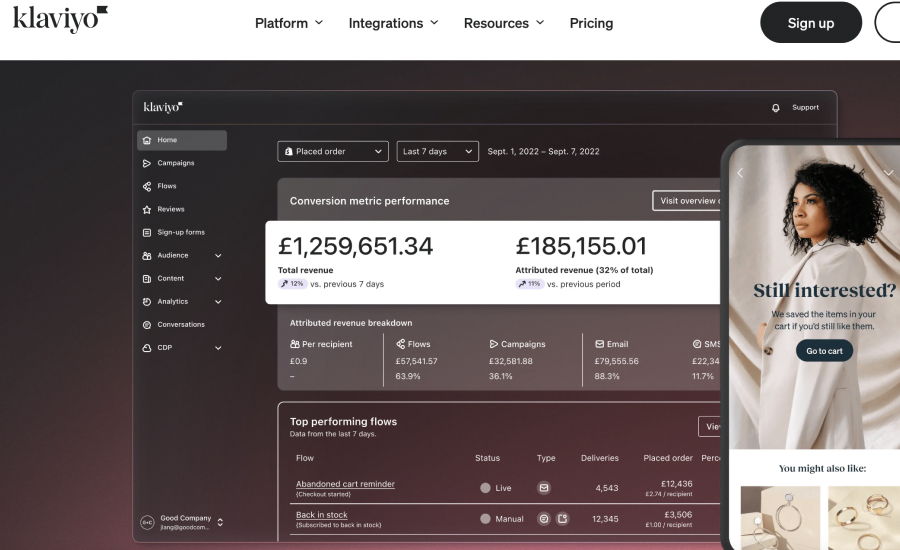Image resolution: width=900 pixels, height=550 pixels.
Task: Click the Live status indicator dot
Action: [485, 488]
